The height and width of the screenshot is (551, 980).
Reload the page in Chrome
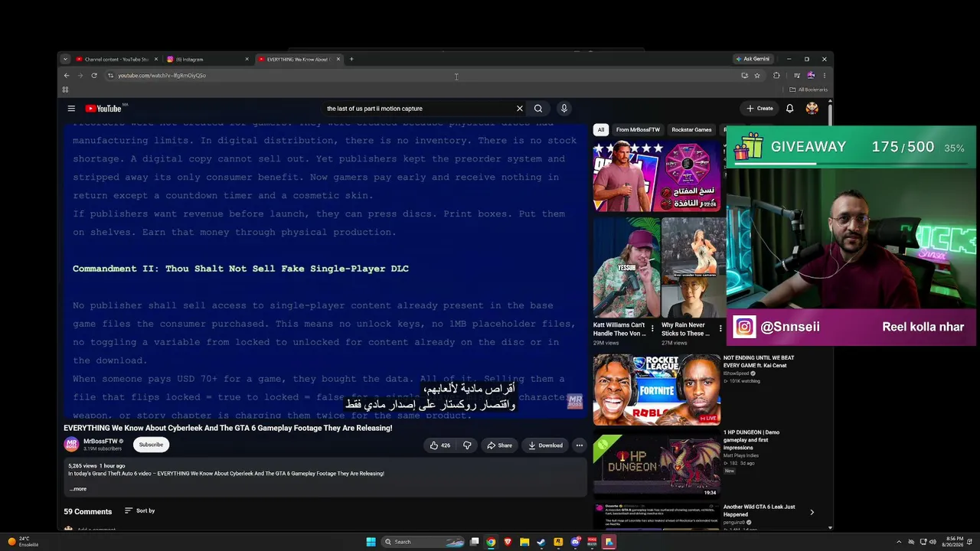pos(94,76)
